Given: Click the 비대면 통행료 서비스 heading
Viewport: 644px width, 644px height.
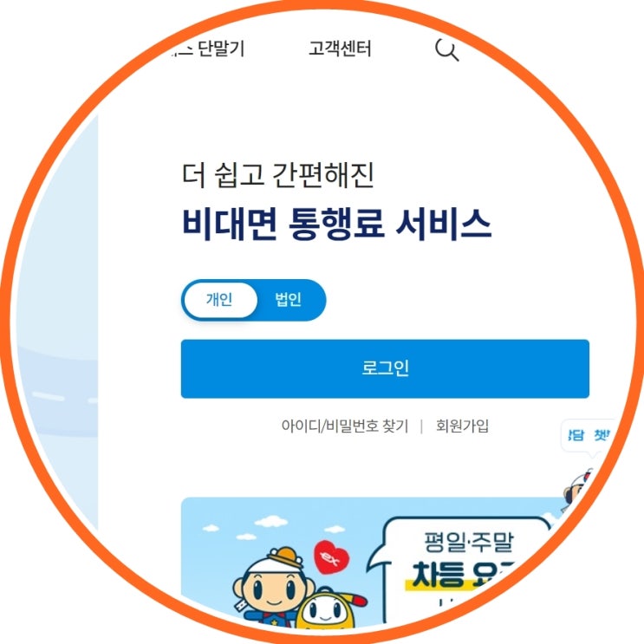Looking at the screenshot, I should (336, 224).
